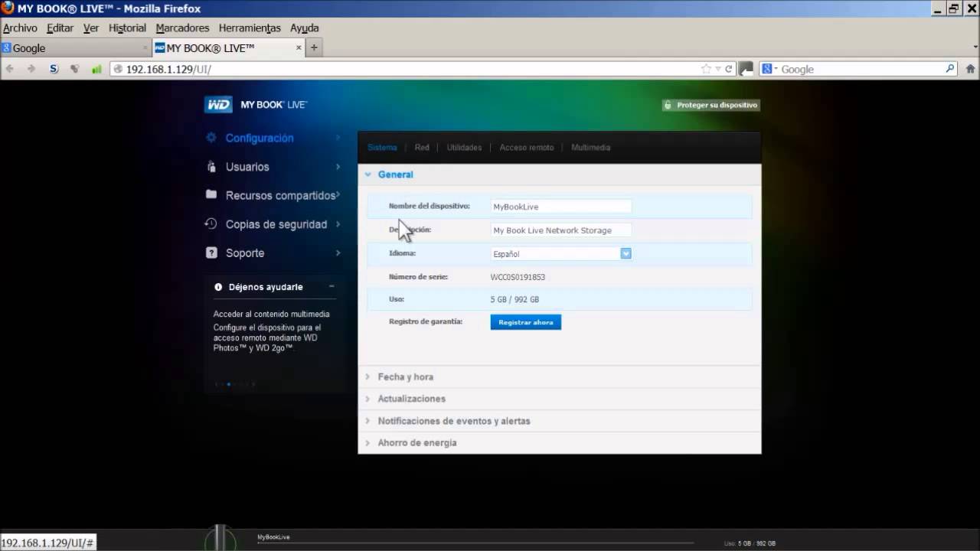The image size is (980, 551).
Task: Open the Archivo menu
Action: (x=20, y=28)
